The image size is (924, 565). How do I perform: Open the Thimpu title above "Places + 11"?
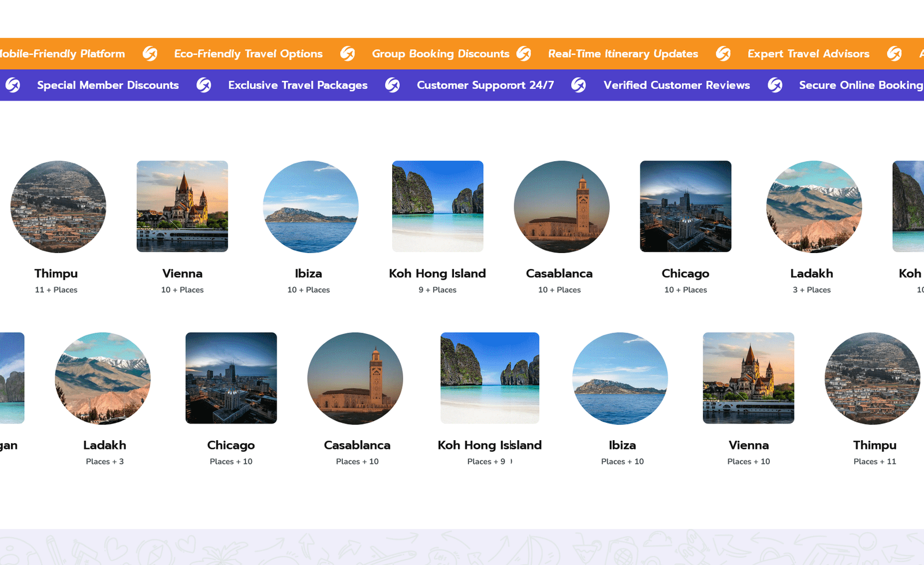click(875, 445)
